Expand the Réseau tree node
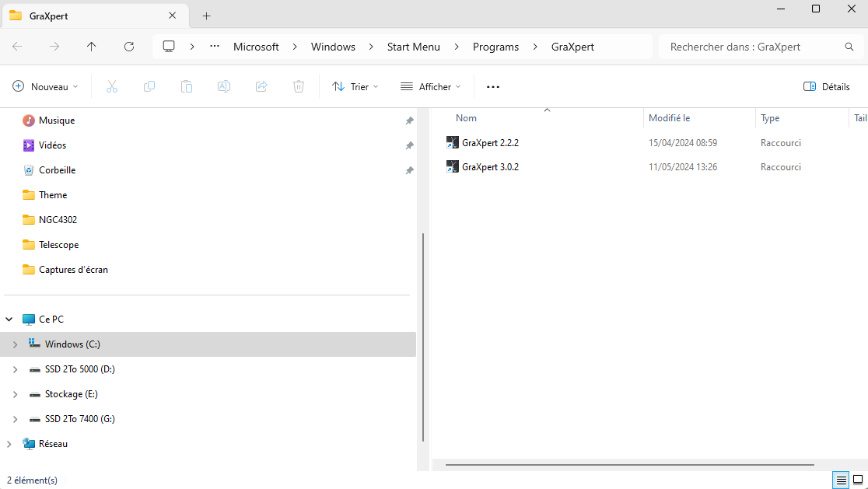Viewport: 868px width, 489px height. 9,444
